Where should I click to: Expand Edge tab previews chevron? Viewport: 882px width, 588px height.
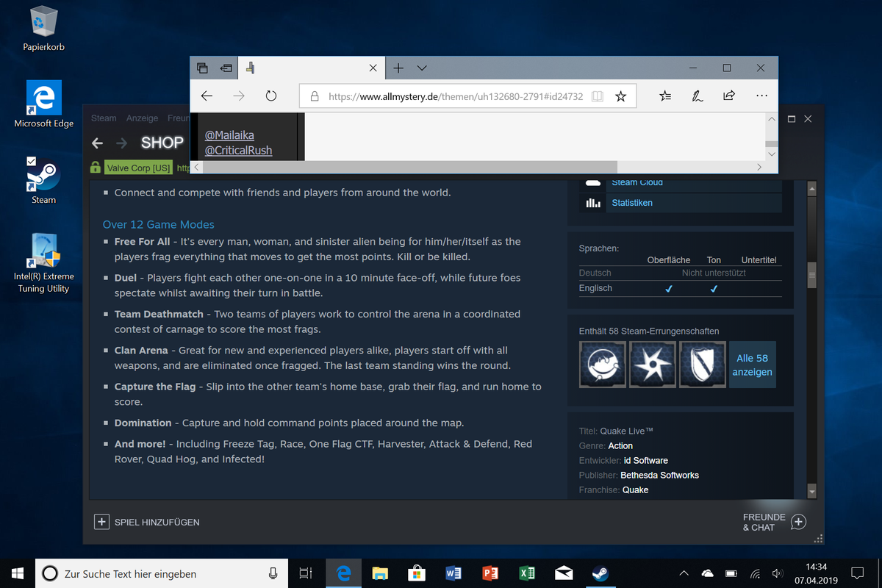(422, 68)
